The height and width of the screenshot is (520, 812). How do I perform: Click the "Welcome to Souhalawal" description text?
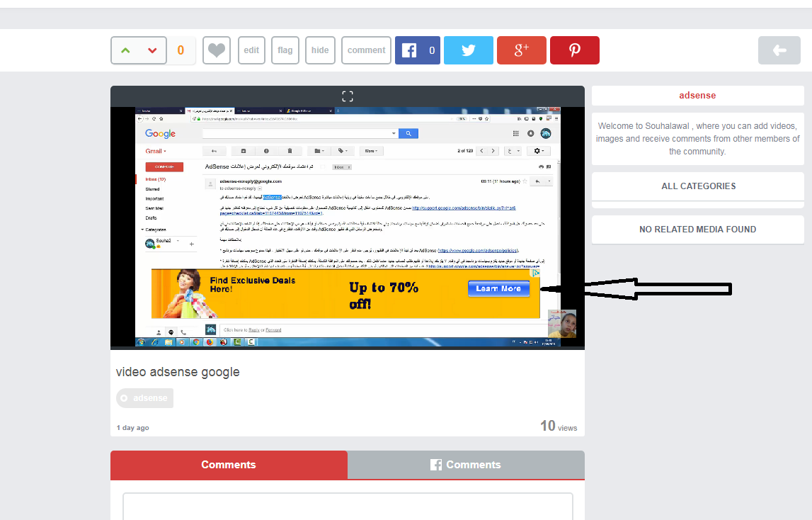[x=697, y=138]
